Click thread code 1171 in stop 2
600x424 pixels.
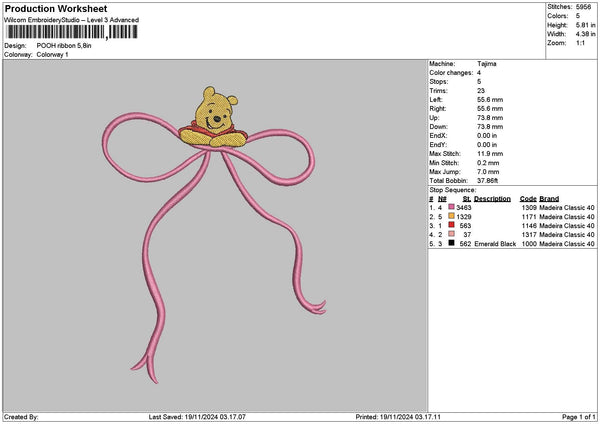529,217
